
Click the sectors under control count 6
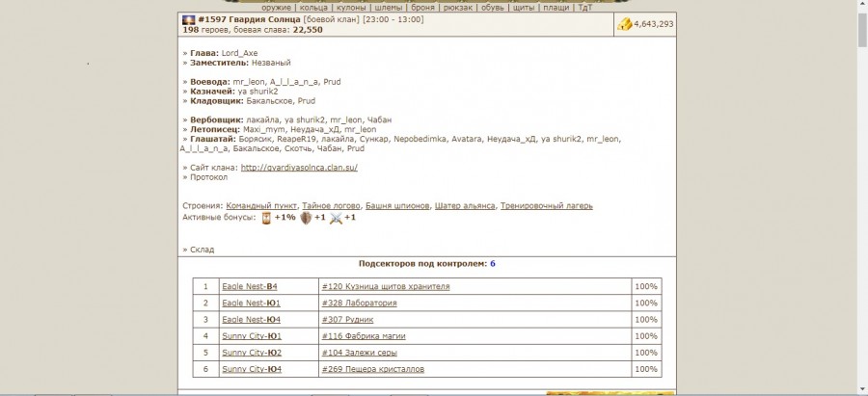tap(493, 264)
